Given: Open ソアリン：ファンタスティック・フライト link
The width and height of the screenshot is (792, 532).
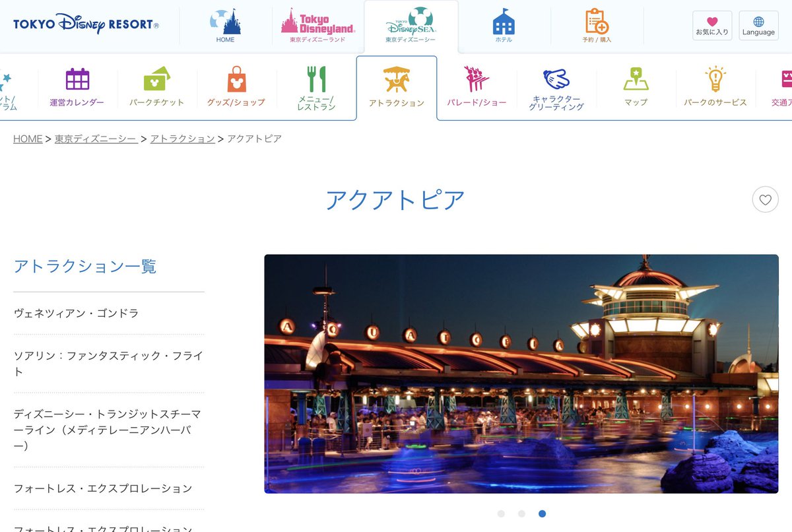Looking at the screenshot, I should [109, 364].
